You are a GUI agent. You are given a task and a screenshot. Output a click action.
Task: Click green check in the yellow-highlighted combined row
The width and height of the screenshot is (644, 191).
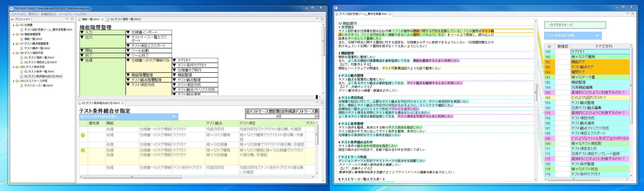tap(83, 150)
